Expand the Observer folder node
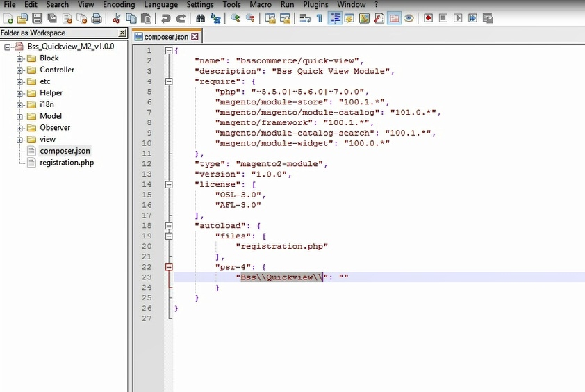Image resolution: width=585 pixels, height=392 pixels. coord(19,128)
